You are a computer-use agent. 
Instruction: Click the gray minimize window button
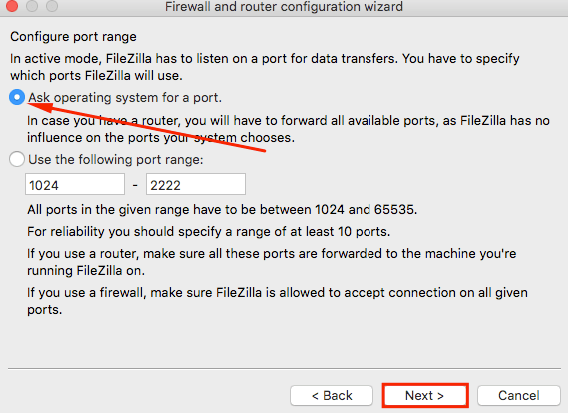tap(32, 6)
